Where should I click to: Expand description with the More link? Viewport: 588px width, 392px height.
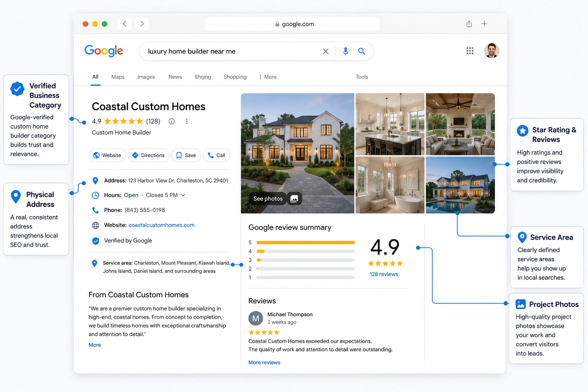tap(95, 345)
